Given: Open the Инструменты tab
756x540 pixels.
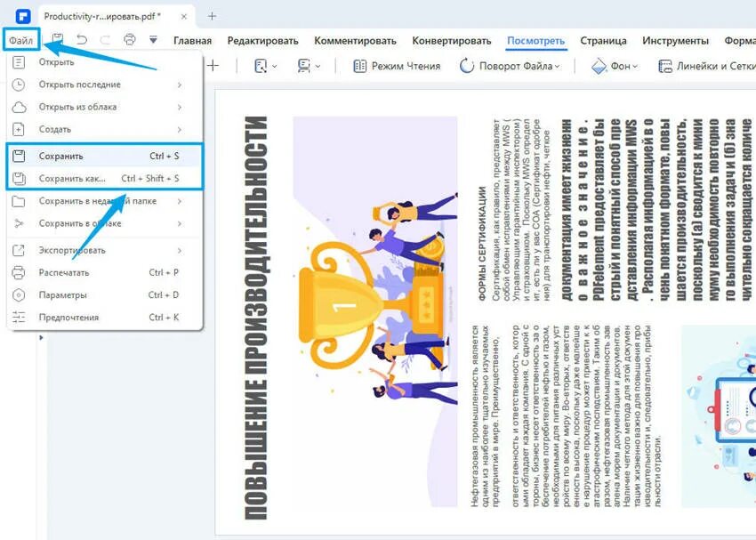Looking at the screenshot, I should click(x=675, y=41).
